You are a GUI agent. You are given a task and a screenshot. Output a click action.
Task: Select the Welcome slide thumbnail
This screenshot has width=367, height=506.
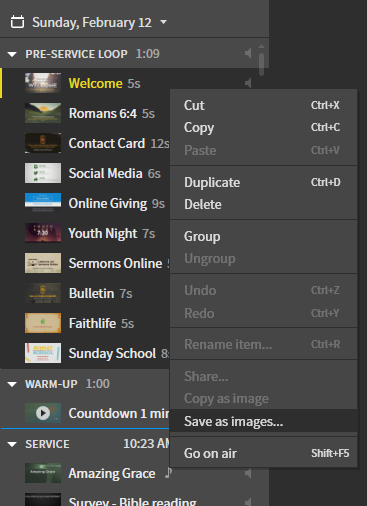(43, 83)
